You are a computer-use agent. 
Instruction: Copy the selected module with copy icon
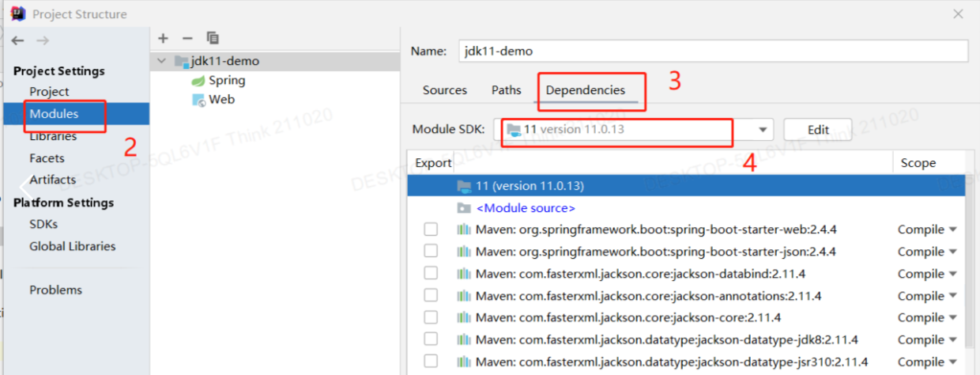coord(212,38)
